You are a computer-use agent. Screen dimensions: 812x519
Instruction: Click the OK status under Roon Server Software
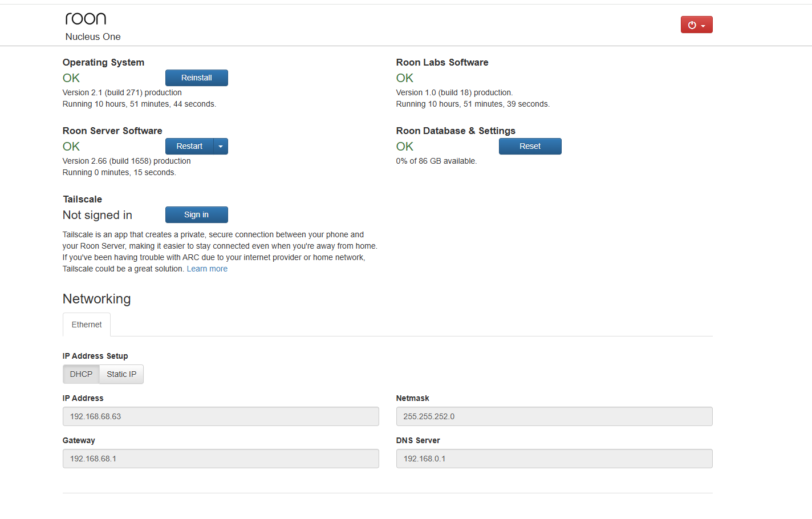(71, 147)
